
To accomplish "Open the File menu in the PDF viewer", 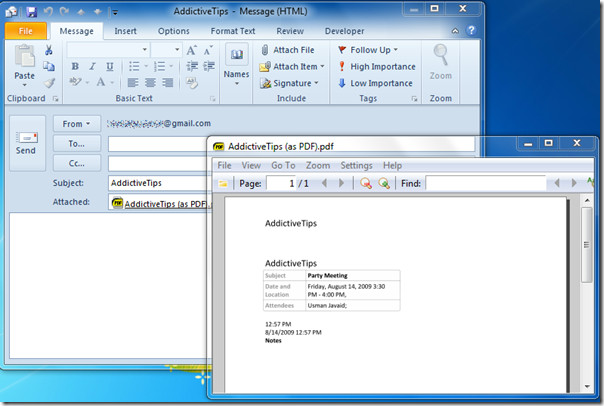I will (x=224, y=165).
